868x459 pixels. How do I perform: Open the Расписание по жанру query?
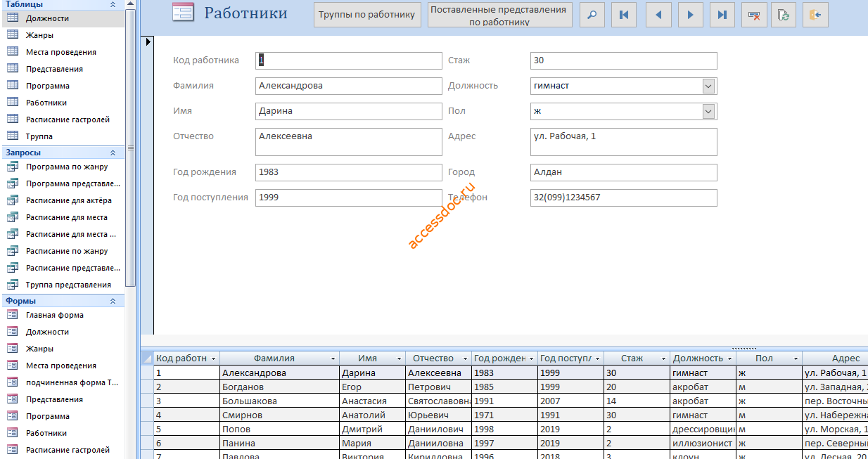click(x=63, y=251)
